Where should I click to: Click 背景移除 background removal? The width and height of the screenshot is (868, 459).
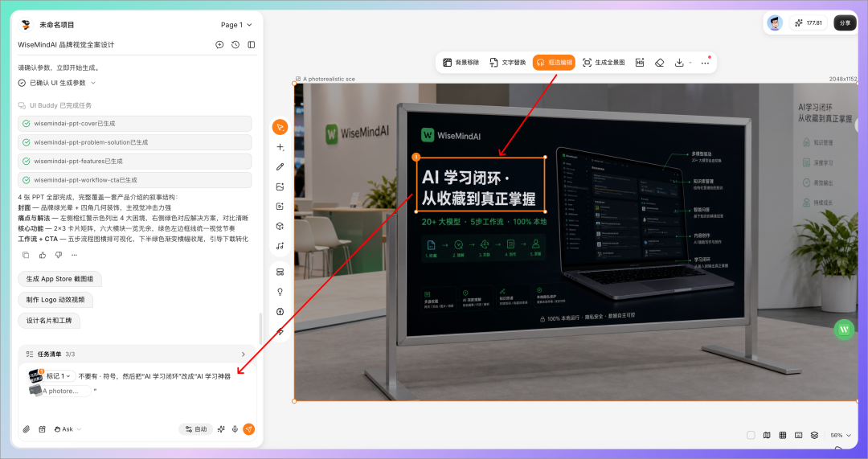click(461, 63)
